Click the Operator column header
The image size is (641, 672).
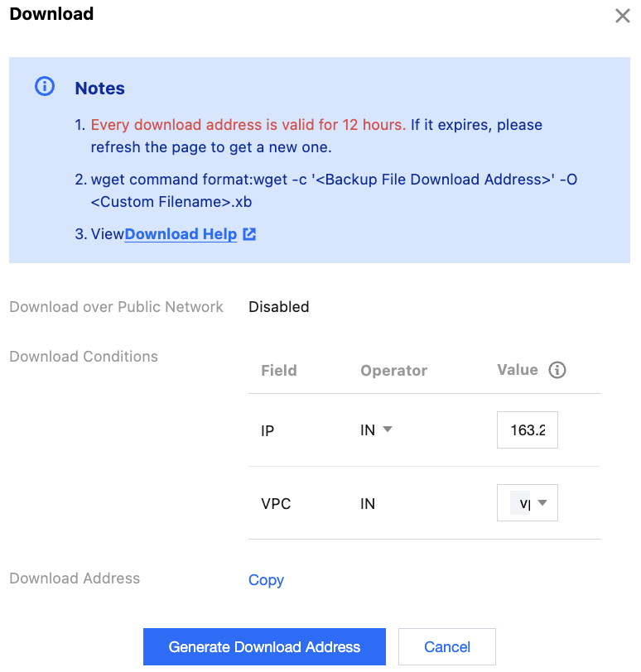tap(393, 371)
